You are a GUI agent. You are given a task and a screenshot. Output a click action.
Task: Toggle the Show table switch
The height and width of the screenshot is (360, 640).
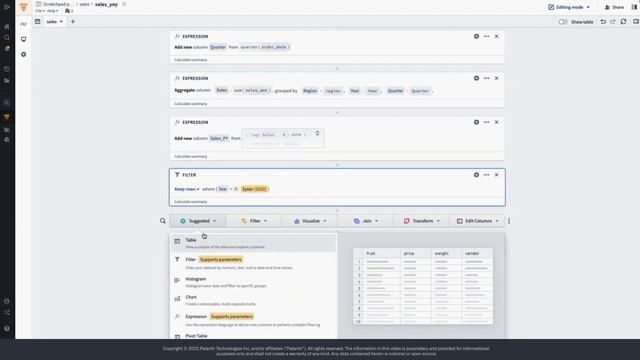(563, 22)
